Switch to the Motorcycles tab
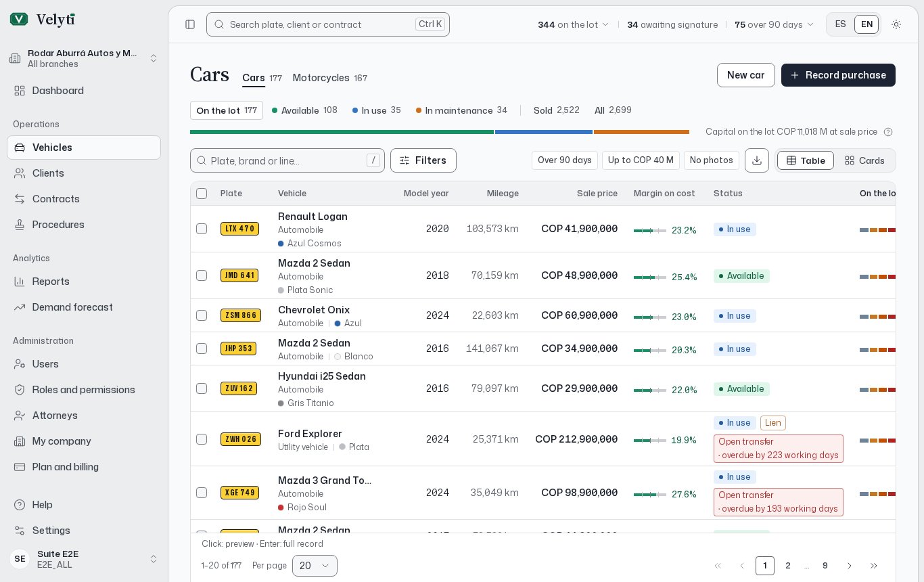The width and height of the screenshot is (924, 582). point(330,78)
